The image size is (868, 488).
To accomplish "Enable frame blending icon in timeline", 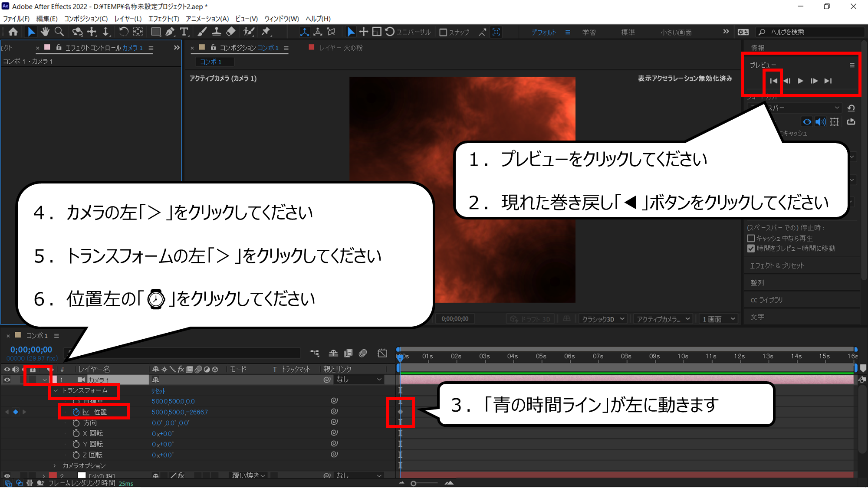I will point(348,353).
